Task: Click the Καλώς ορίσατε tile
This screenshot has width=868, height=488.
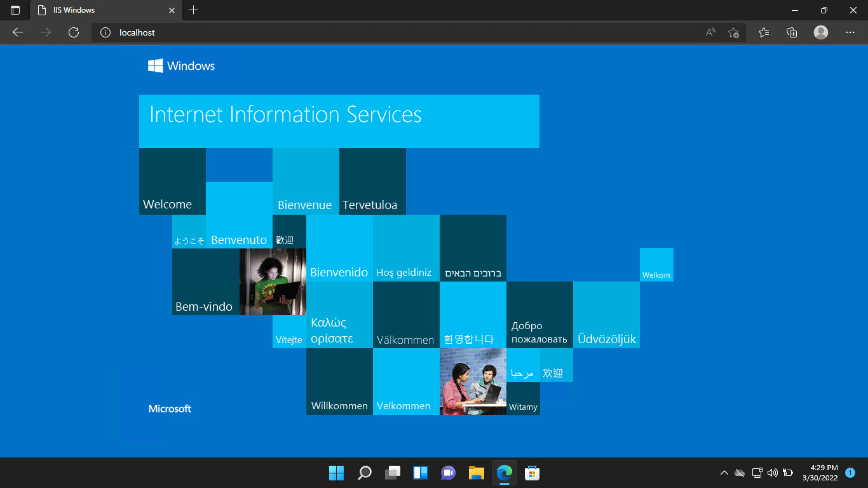Action: coord(339,315)
